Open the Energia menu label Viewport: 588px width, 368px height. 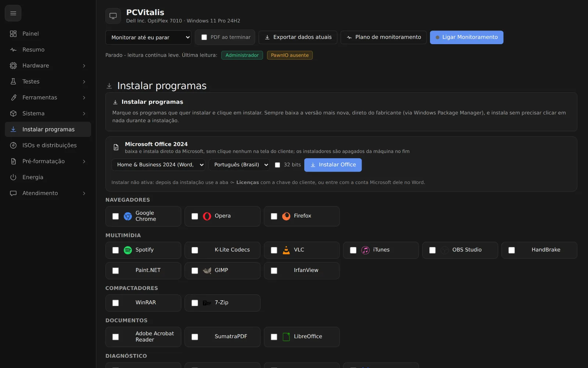tap(33, 177)
